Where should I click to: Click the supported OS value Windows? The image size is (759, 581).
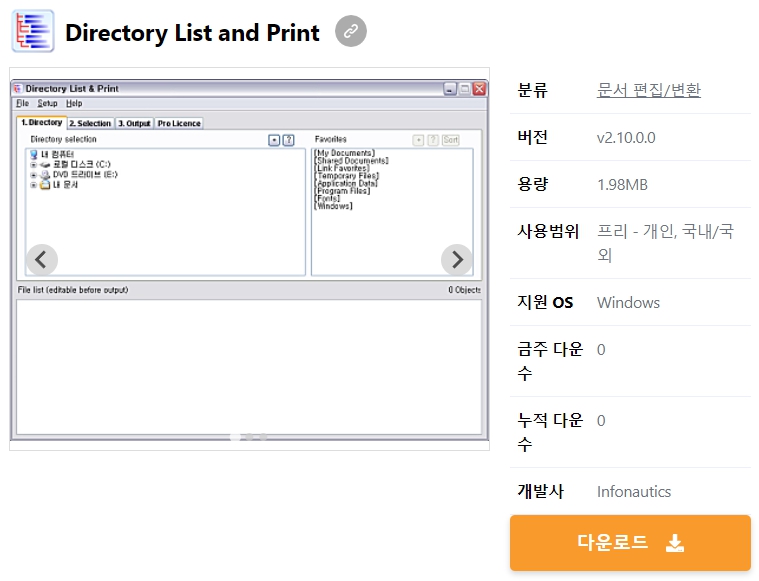point(628,303)
